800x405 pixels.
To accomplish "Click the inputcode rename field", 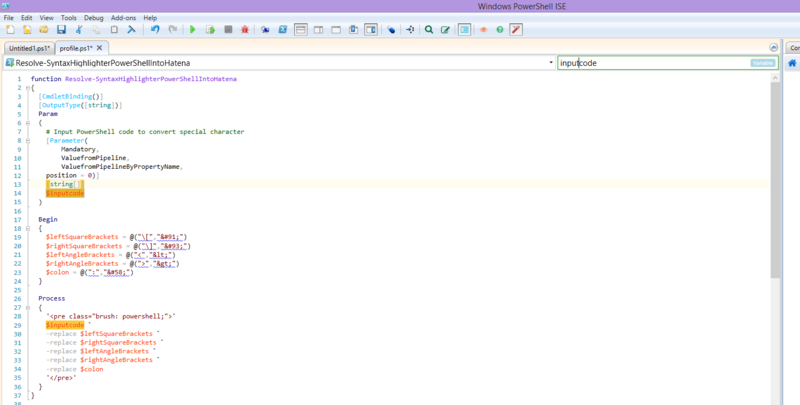I will click(667, 63).
